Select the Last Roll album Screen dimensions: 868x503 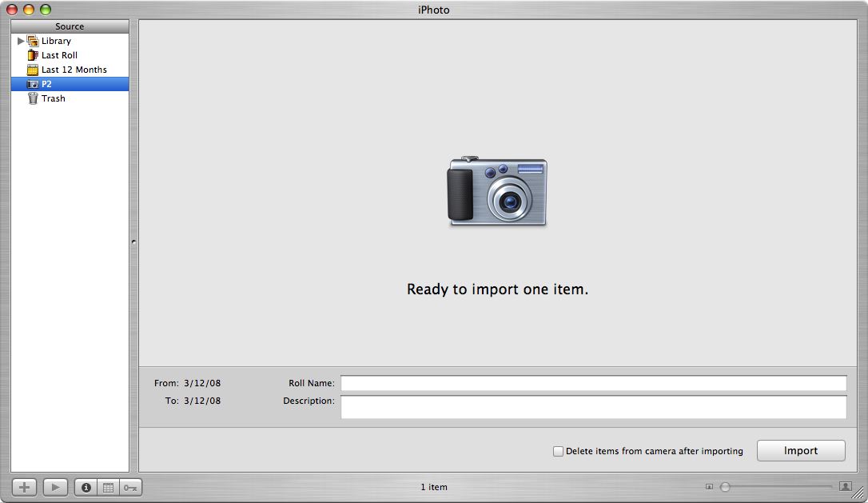point(70,55)
